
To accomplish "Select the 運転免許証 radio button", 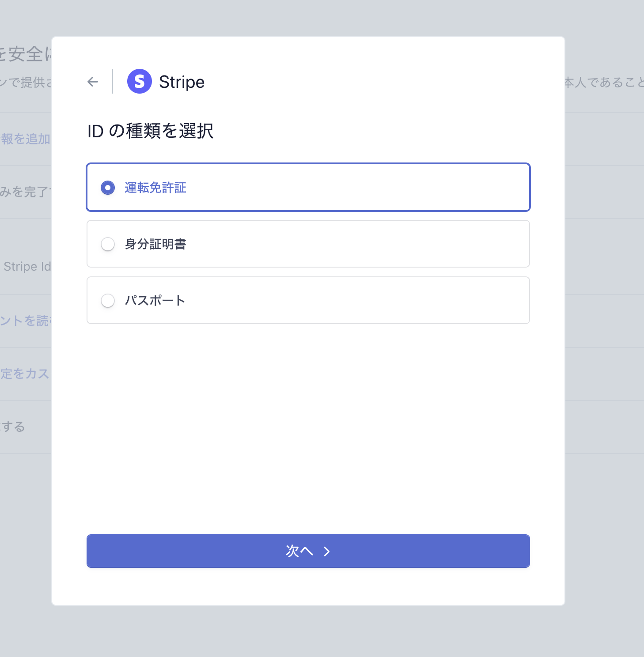I will pos(108,188).
